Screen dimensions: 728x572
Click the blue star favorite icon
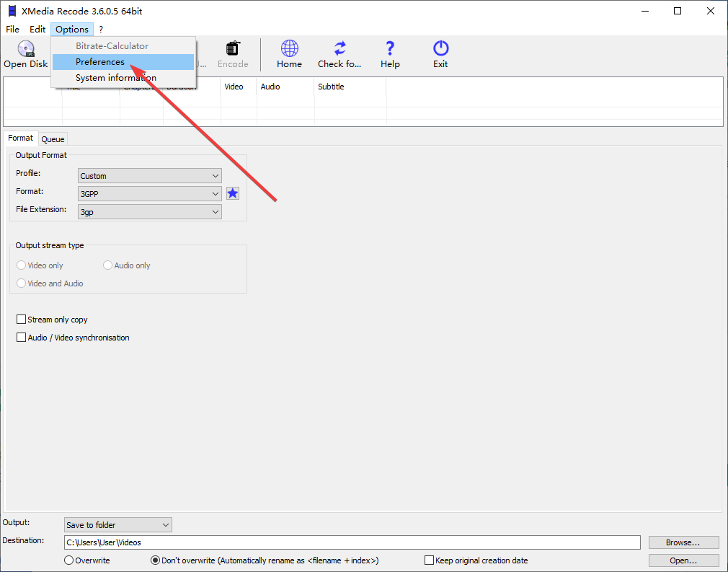(233, 193)
